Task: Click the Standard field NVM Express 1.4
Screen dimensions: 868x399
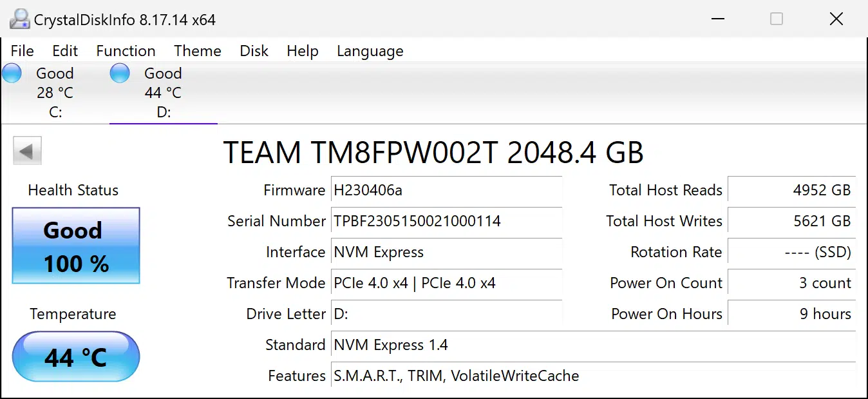Action: pyautogui.click(x=593, y=345)
